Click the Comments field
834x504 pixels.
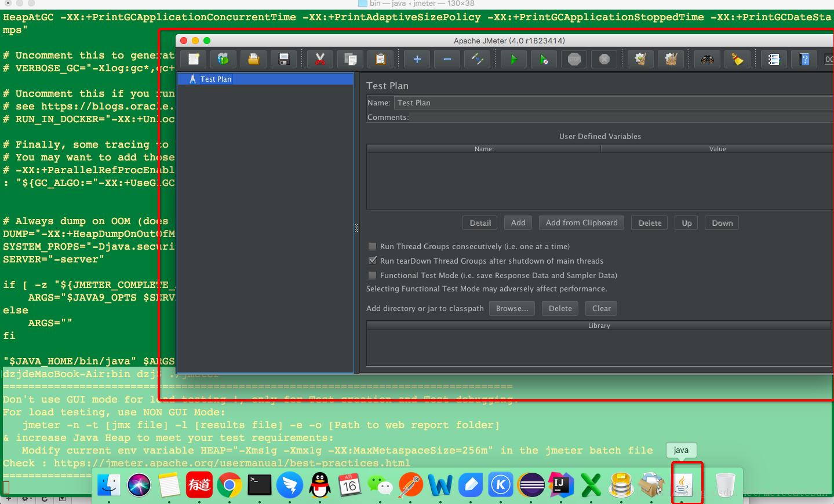620,117
